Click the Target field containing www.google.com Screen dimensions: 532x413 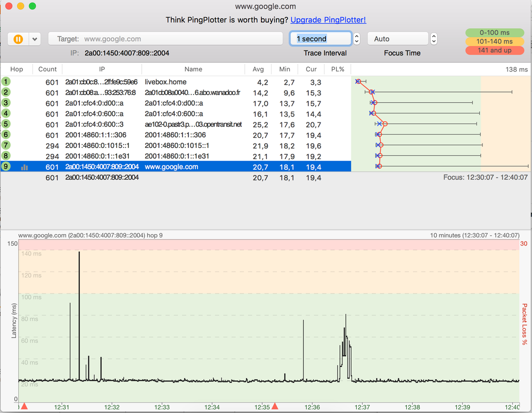166,39
